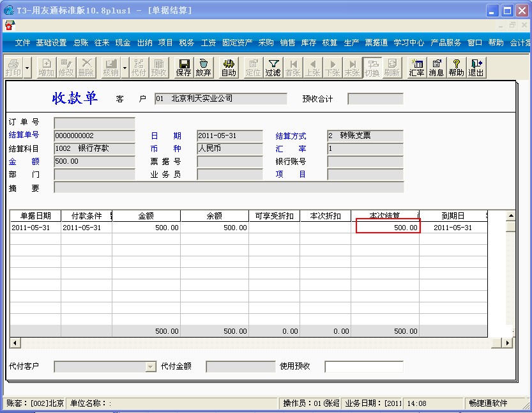Click the 帮助 question-mark toolbar icon
Viewport: 532px width, 413px height.
[457, 68]
